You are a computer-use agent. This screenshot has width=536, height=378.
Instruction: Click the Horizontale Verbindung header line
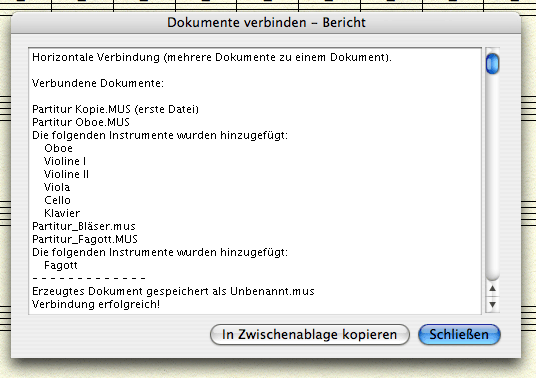point(212,57)
